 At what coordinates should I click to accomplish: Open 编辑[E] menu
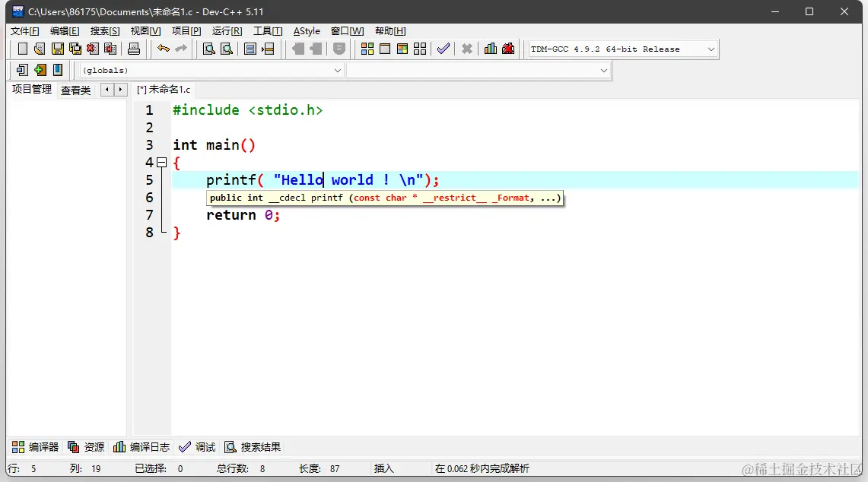point(65,31)
